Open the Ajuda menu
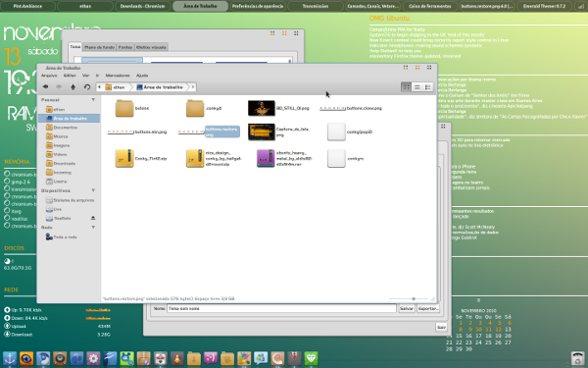588x368 pixels. pos(142,76)
